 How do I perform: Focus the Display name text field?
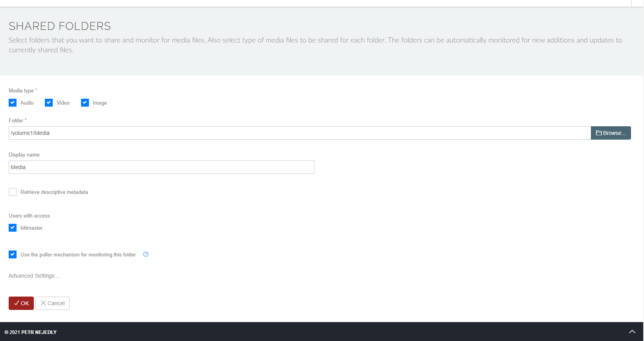point(161,167)
